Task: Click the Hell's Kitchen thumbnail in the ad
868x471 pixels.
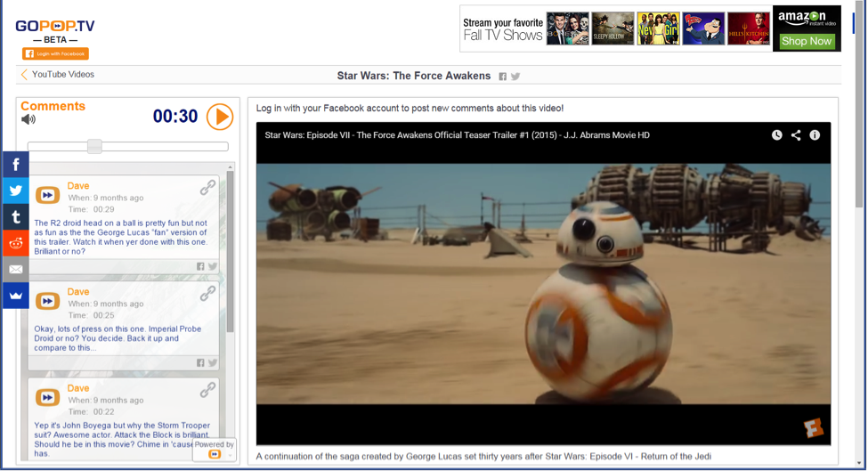Action: pyautogui.click(x=749, y=28)
